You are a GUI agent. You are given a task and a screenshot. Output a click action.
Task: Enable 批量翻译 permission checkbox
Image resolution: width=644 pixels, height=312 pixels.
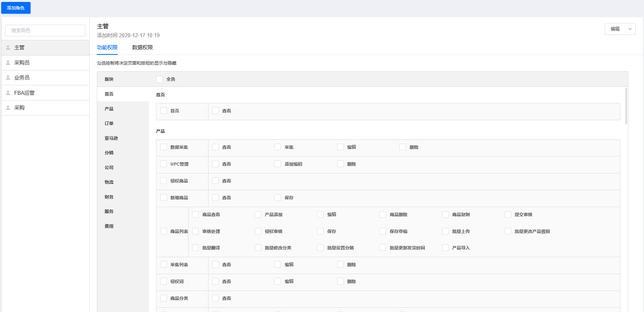[195, 248]
